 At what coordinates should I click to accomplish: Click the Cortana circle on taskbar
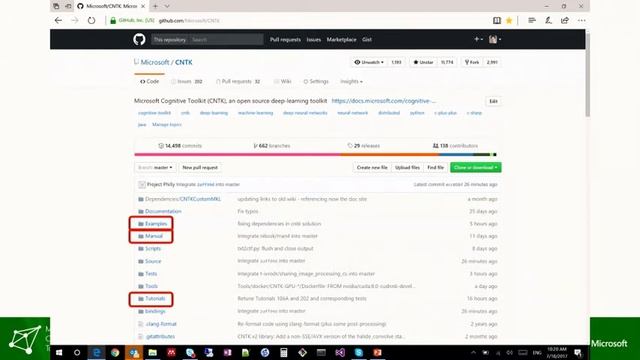pos(77,353)
